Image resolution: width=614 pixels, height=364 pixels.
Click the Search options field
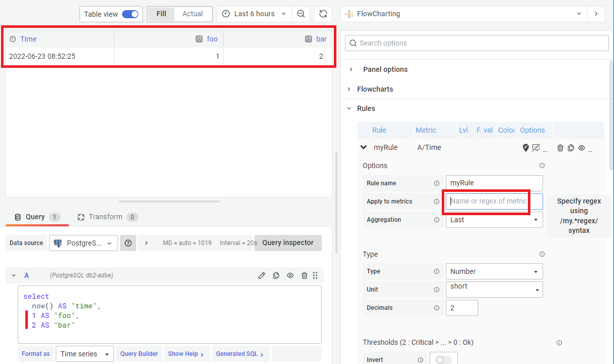click(x=477, y=43)
